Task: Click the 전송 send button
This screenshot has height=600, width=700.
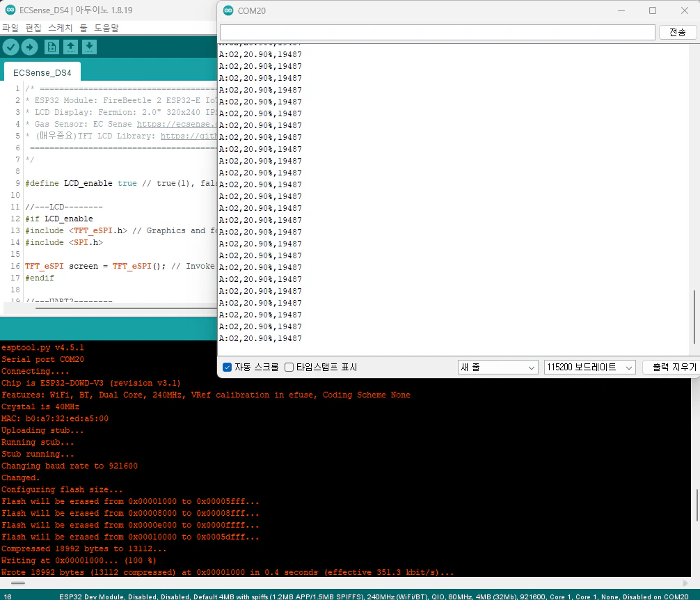Action: 678,32
